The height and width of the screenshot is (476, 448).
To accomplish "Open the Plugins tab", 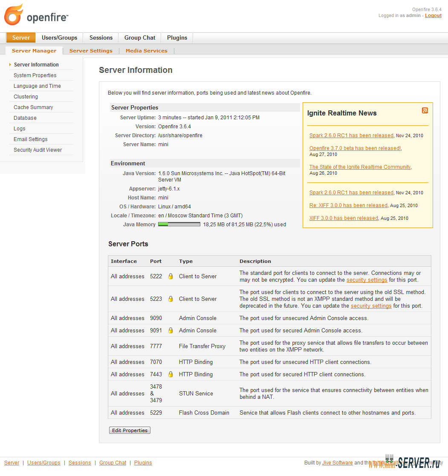I will 177,38.
